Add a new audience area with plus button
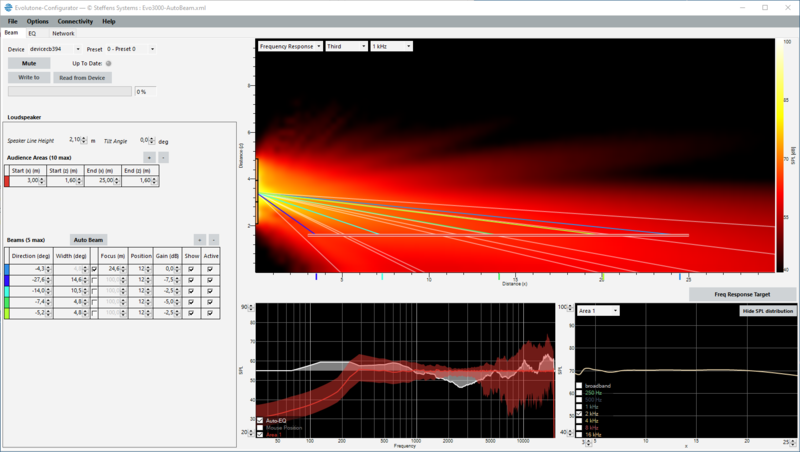Image resolution: width=800 pixels, height=452 pixels. click(149, 158)
